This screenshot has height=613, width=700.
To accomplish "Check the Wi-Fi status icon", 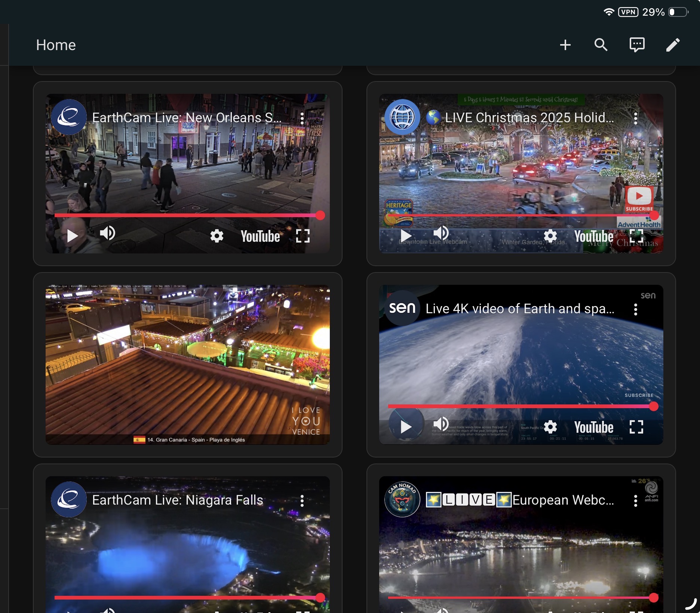I will (x=609, y=12).
